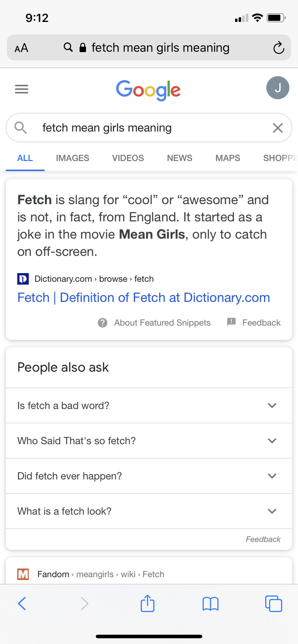The image size is (298, 644).
Task: Expand "Is fetch a bad word?"
Action: click(149, 406)
